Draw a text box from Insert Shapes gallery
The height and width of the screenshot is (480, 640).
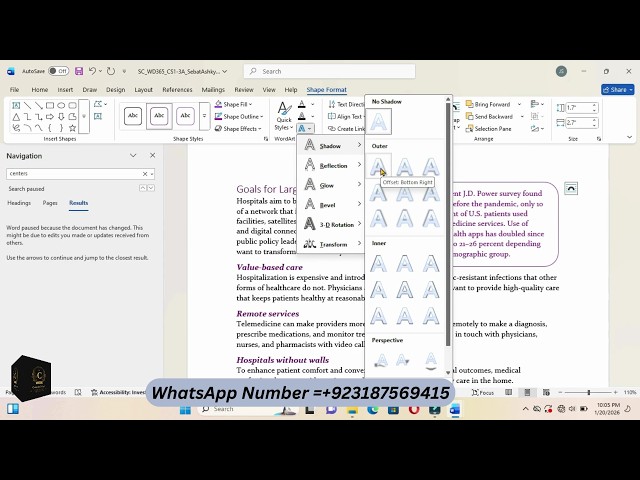(x=16, y=105)
